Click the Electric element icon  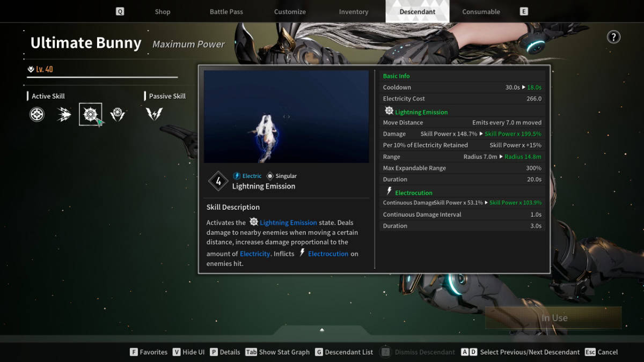pyautogui.click(x=236, y=176)
